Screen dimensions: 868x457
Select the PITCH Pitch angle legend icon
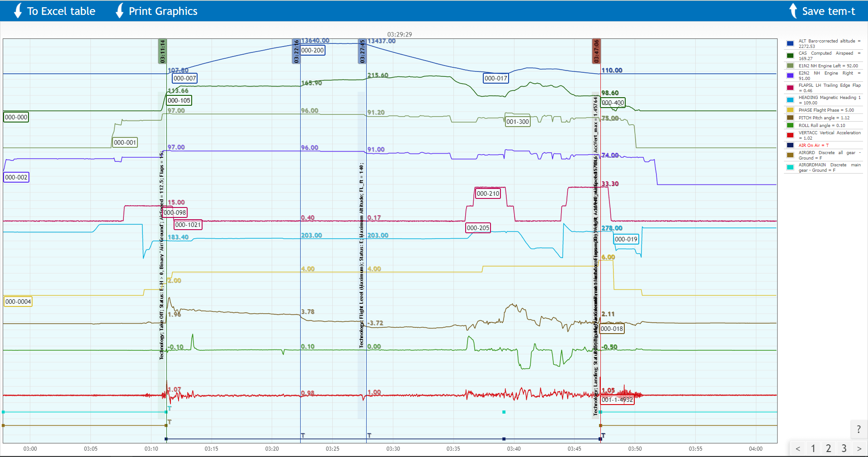790,118
